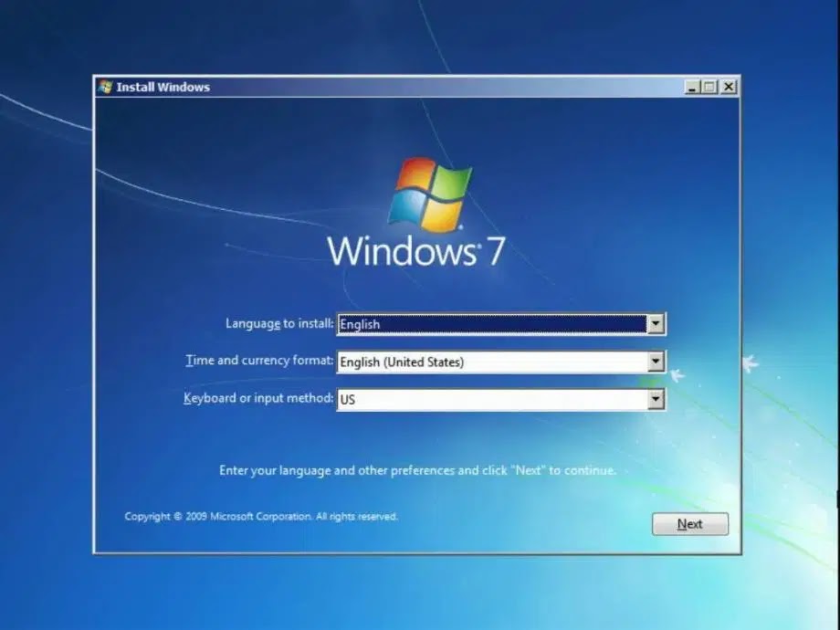Click the 'Time and currency format:' label
Viewport: 840px width, 630px height.
tap(259, 361)
